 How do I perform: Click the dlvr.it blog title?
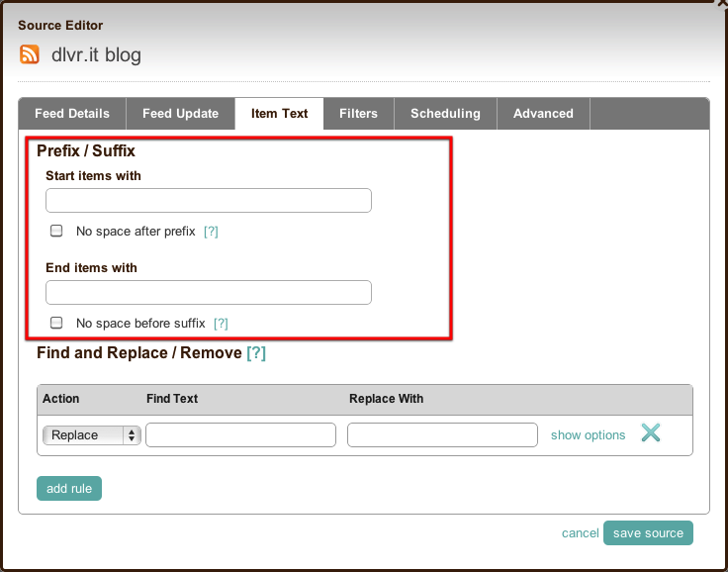96,54
